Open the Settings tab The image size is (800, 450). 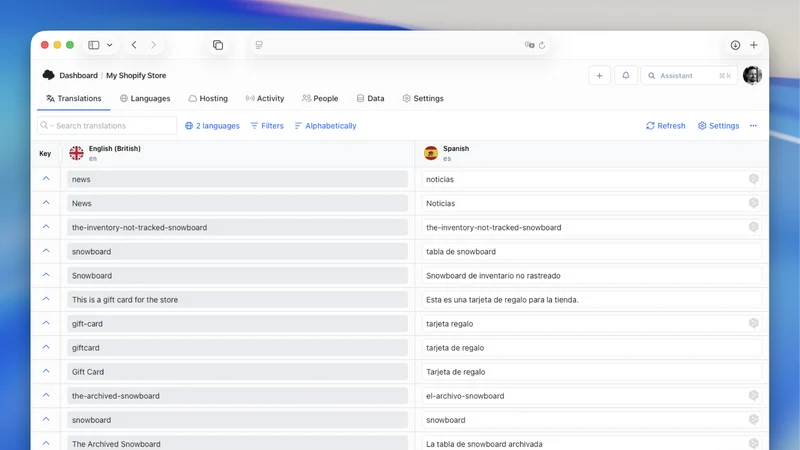coord(423,98)
